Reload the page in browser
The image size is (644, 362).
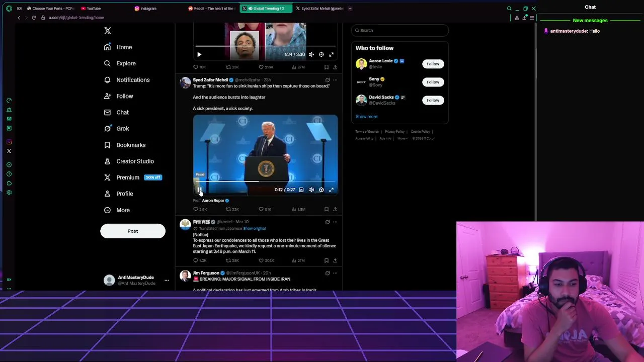pos(34,18)
